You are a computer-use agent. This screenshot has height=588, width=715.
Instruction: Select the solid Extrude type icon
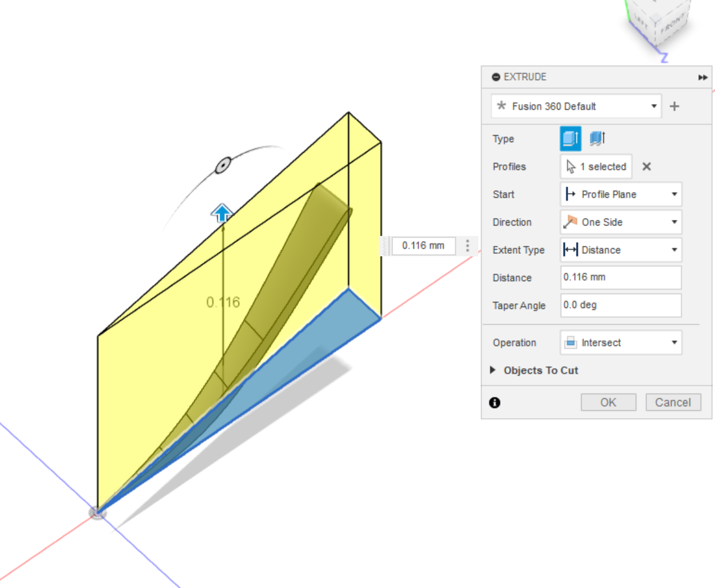570,138
